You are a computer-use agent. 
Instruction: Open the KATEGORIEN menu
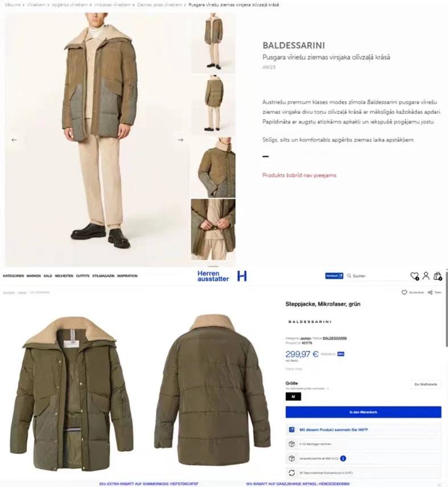13,276
